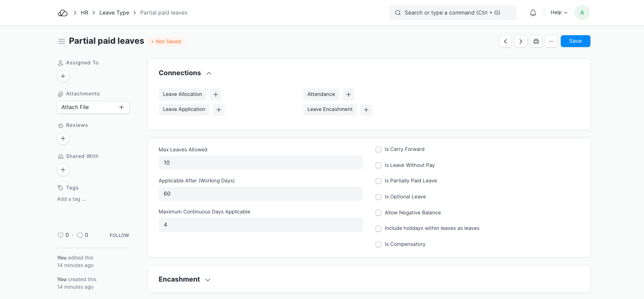
Task: Collapse the Connections section
Action: pyautogui.click(x=209, y=73)
